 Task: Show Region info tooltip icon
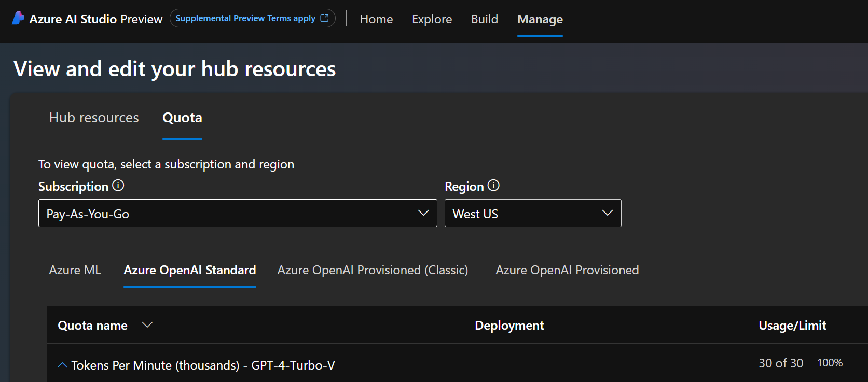coord(493,186)
